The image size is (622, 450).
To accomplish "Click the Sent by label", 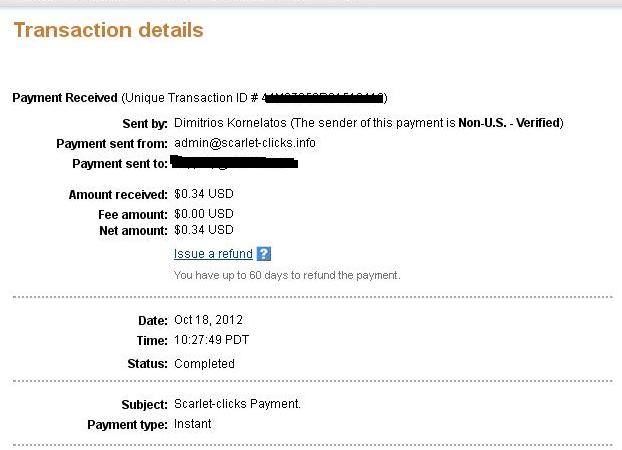I will (143, 123).
